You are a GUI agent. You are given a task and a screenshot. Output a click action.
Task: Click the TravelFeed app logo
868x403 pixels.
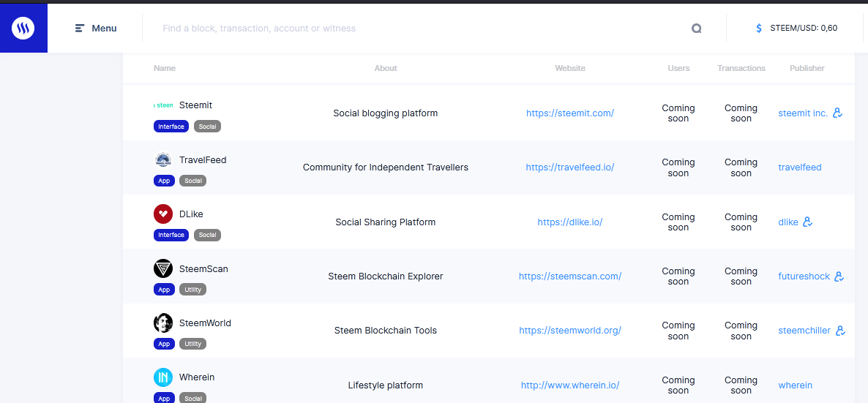(x=163, y=160)
